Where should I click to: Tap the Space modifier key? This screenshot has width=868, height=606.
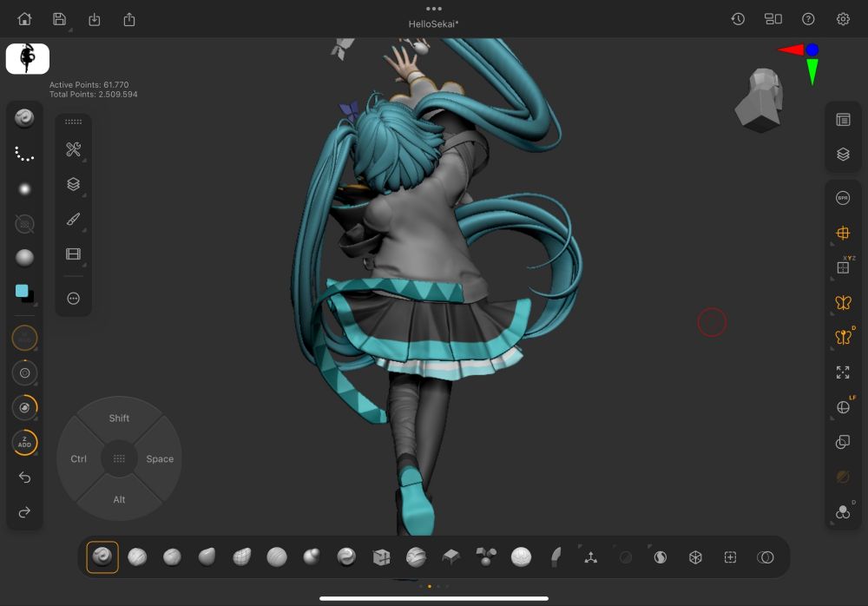click(160, 458)
